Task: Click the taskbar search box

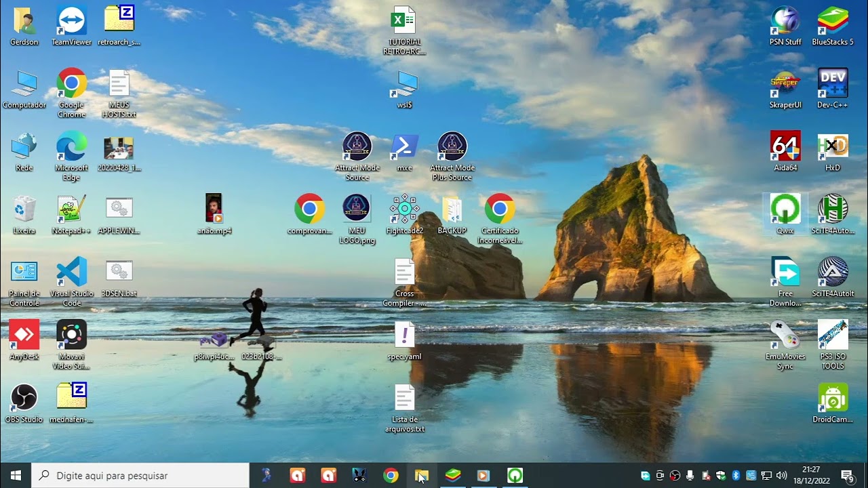Action: click(x=140, y=475)
